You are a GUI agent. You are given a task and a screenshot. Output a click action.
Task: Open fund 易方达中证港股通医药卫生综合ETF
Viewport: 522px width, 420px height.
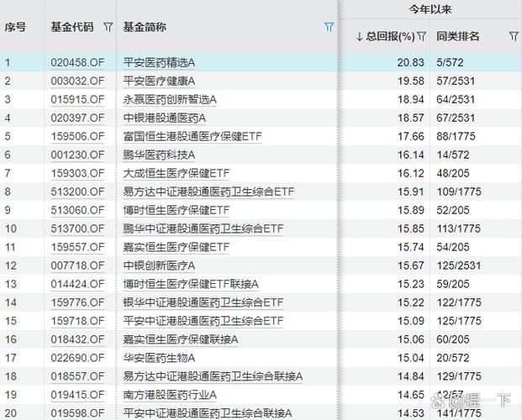(208, 192)
